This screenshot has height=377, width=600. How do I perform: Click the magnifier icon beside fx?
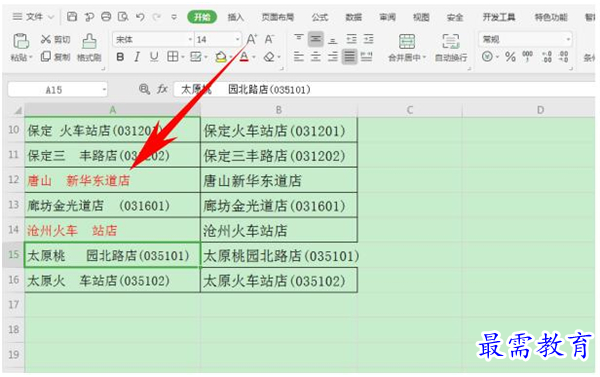pyautogui.click(x=144, y=90)
